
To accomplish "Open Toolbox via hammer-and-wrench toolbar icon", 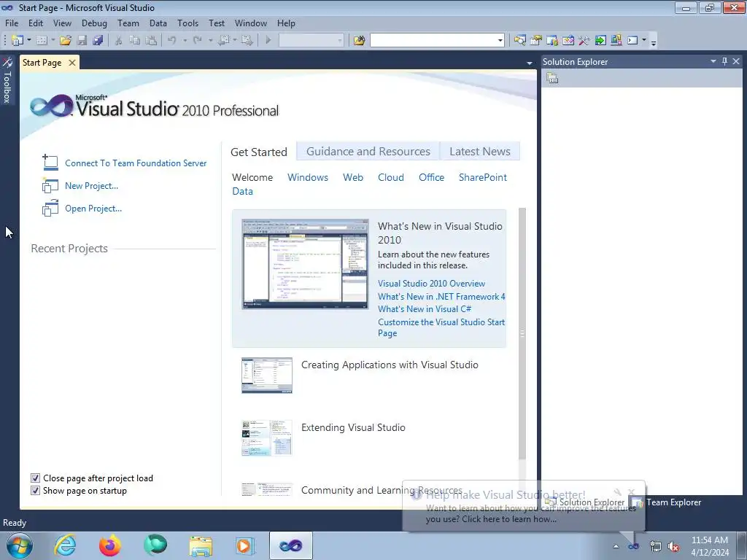I will (584, 41).
